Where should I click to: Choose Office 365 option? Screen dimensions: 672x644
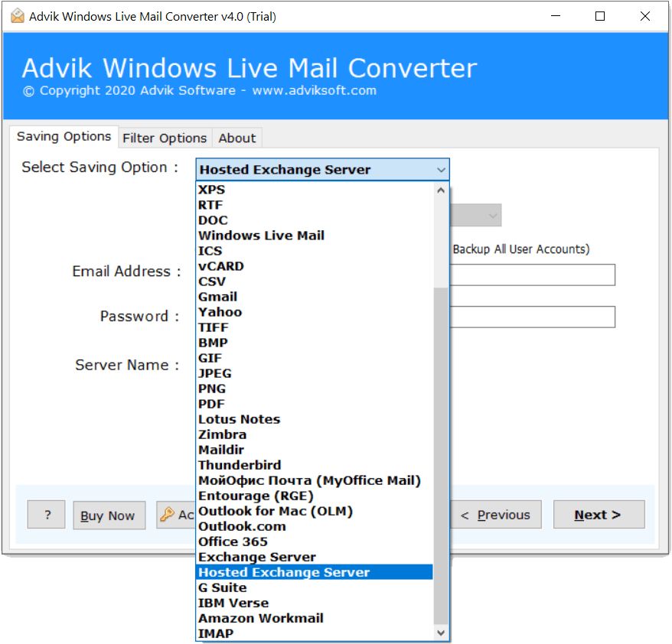(x=315, y=542)
